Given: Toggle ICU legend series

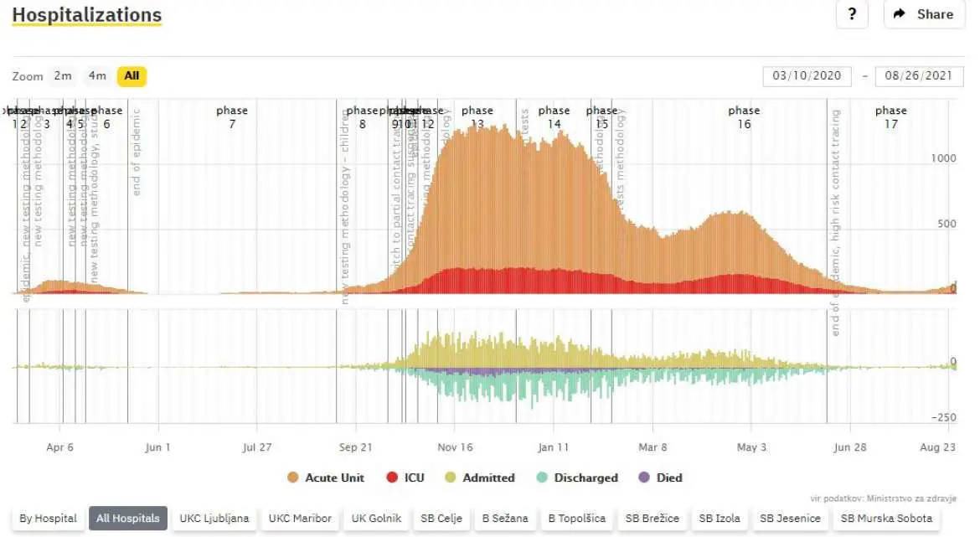Looking at the screenshot, I should click(x=405, y=478).
